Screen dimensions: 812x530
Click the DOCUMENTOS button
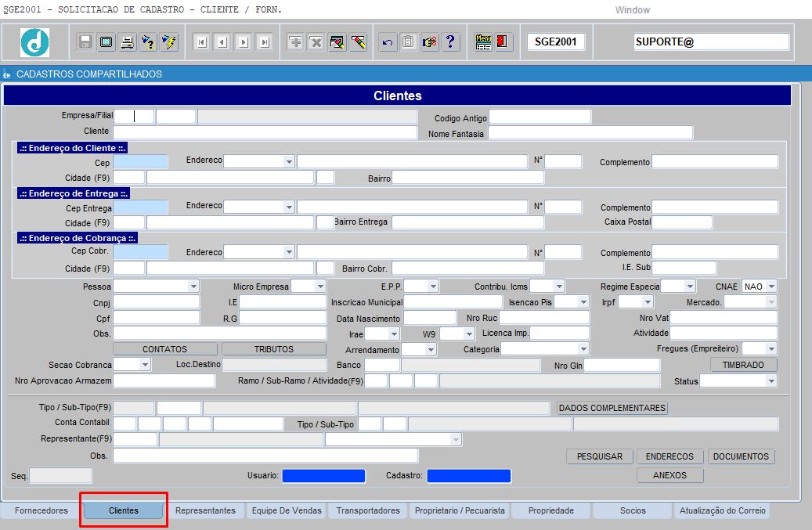[x=741, y=456]
